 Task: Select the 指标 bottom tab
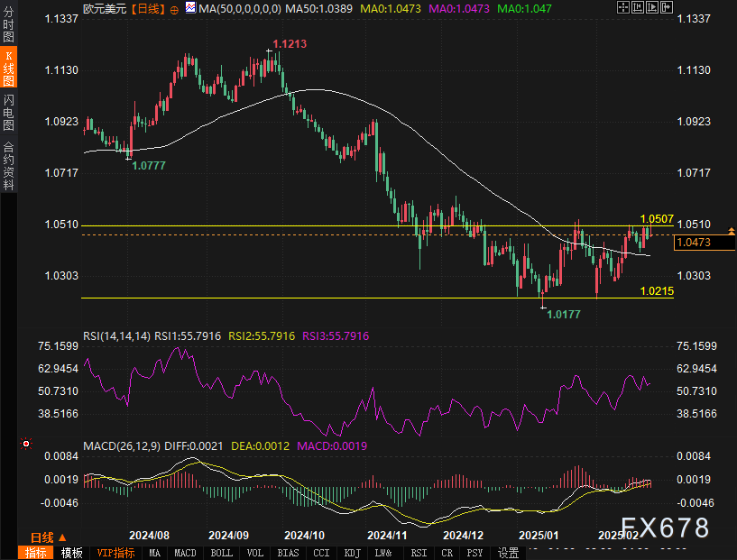[x=35, y=553]
